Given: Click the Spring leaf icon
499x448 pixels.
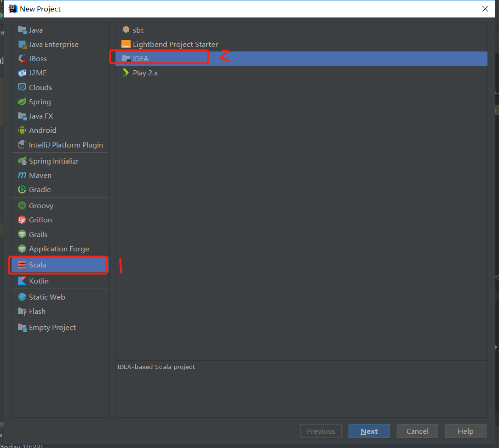Looking at the screenshot, I should tap(22, 102).
